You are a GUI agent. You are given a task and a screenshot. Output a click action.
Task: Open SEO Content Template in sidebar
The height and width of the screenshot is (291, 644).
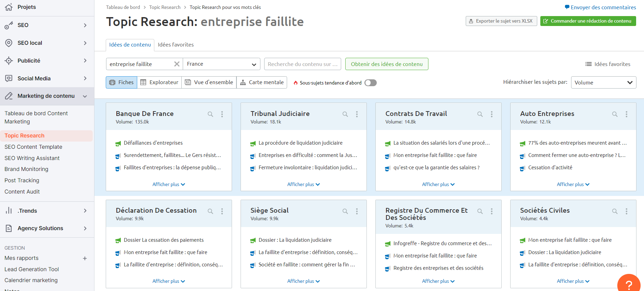[34, 147]
